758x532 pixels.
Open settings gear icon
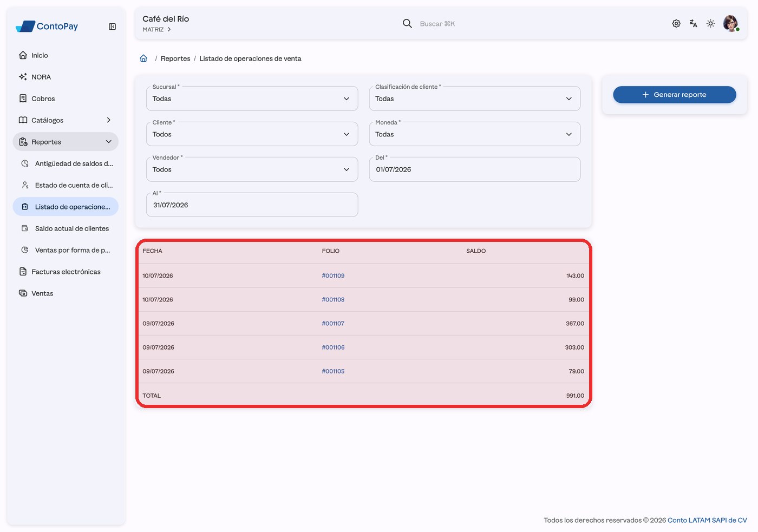[x=676, y=23]
